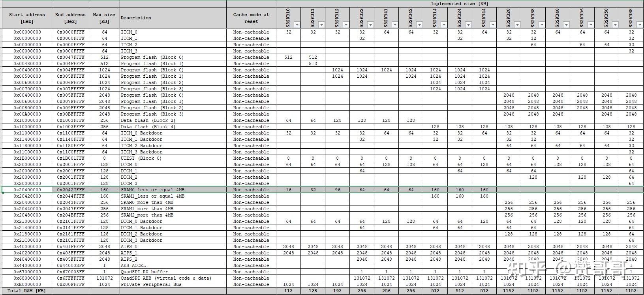Expand the S32K338 filter arrow
This screenshot has width=644, height=295.
tap(542, 25)
